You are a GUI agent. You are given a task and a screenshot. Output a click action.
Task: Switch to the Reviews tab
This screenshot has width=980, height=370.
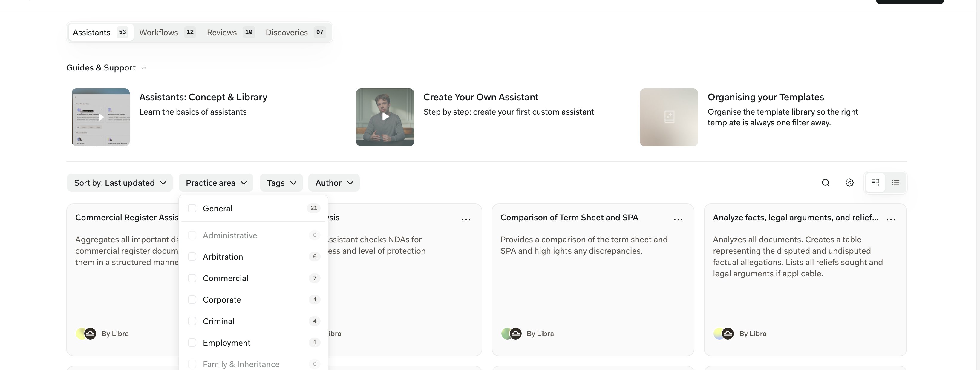231,32
